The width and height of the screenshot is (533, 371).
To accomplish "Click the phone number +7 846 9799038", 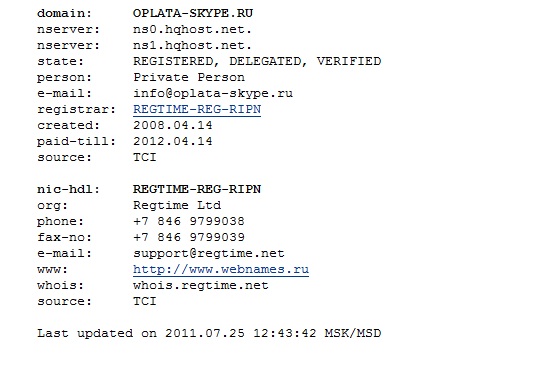I will (189, 221).
